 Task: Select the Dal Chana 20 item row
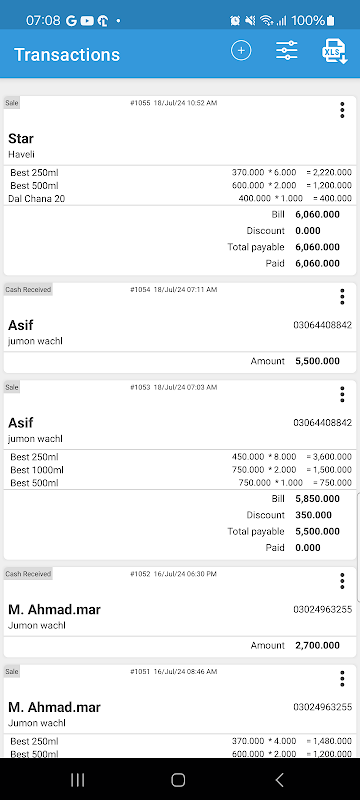point(180,198)
